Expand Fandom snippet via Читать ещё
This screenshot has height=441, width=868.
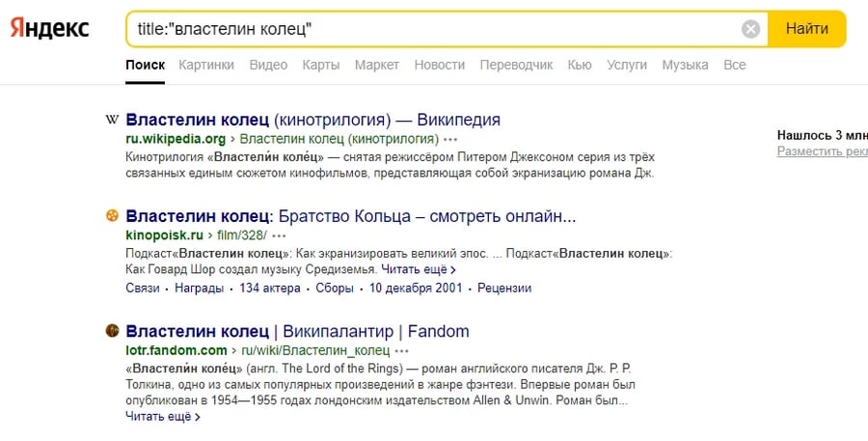point(163,417)
